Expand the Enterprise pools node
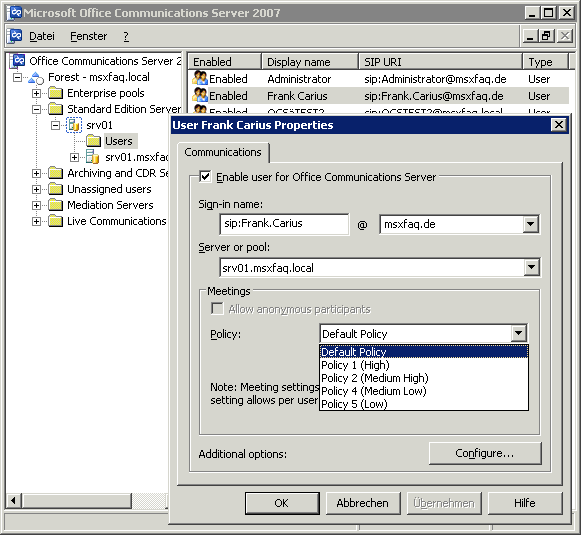 (x=36, y=93)
